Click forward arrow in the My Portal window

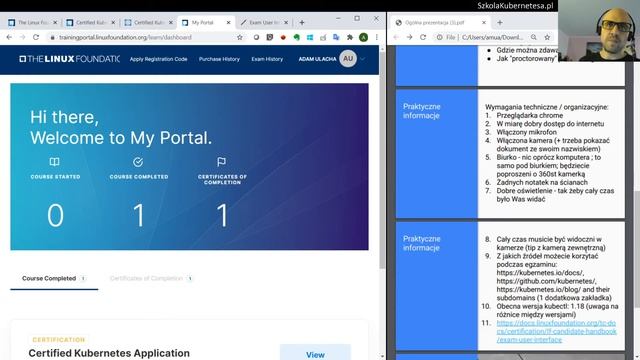click(22, 37)
